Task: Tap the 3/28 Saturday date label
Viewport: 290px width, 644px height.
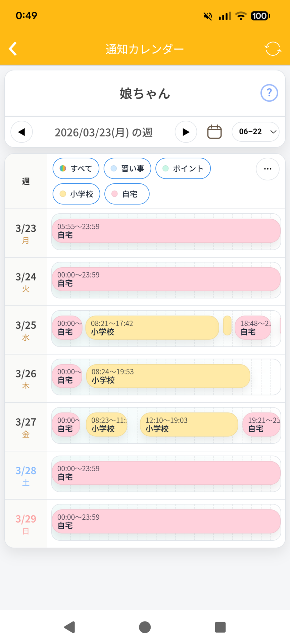Action: tap(26, 475)
